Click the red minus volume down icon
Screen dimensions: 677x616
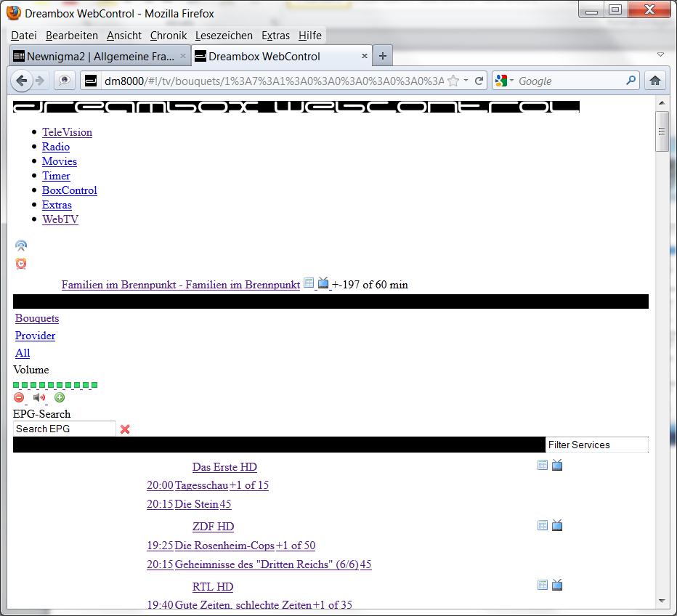(19, 397)
